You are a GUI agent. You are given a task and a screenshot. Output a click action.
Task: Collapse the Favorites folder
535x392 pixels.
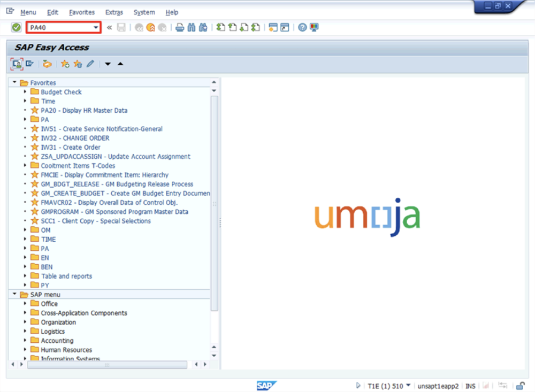pyautogui.click(x=14, y=83)
